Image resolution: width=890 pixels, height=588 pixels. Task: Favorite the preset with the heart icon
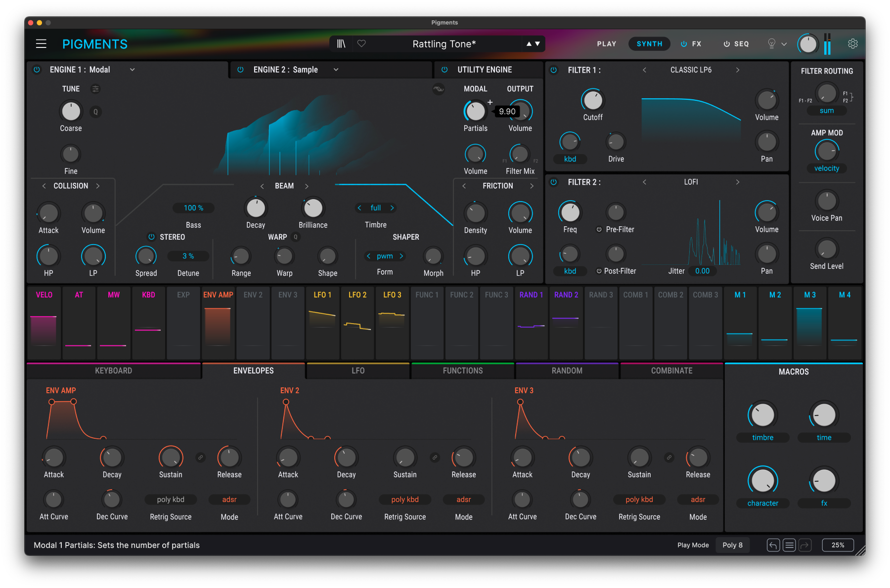click(x=361, y=44)
